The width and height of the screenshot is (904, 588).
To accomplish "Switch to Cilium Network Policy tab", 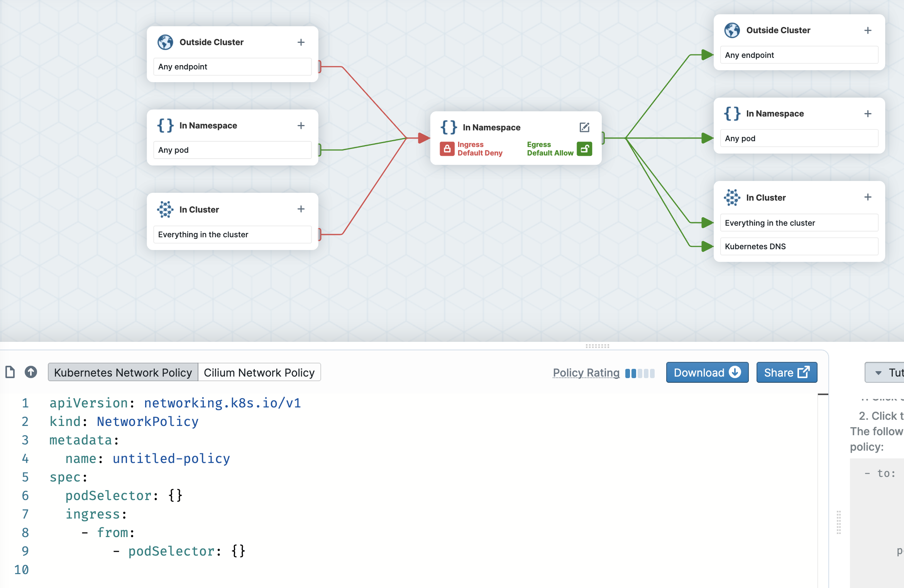I will point(259,372).
